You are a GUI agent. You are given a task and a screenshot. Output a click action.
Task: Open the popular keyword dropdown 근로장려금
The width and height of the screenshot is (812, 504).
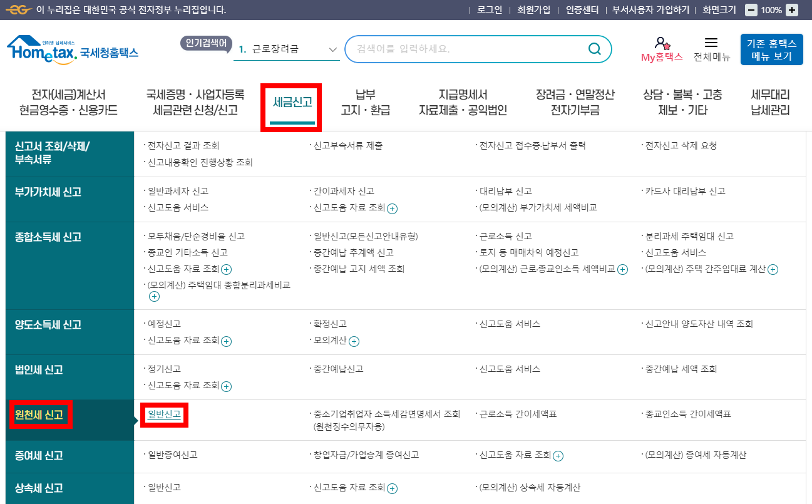287,49
